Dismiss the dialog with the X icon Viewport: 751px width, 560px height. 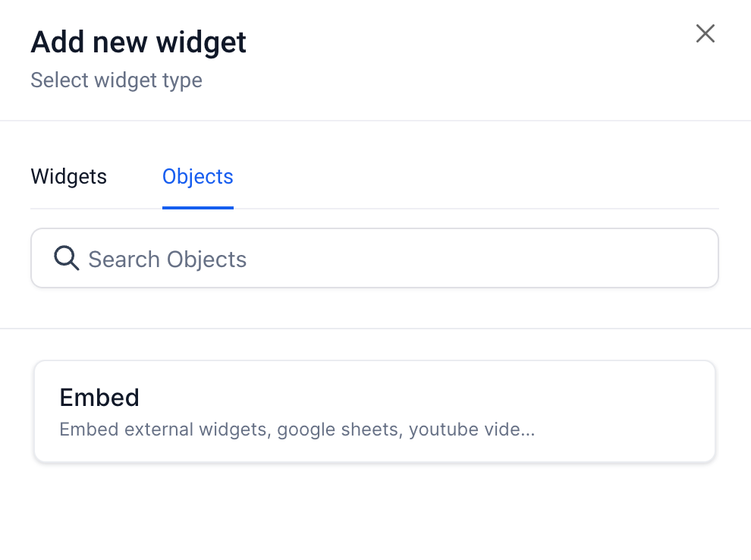click(705, 33)
